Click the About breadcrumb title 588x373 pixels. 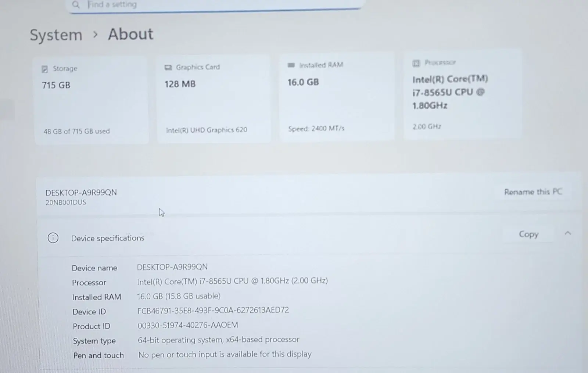[130, 34]
